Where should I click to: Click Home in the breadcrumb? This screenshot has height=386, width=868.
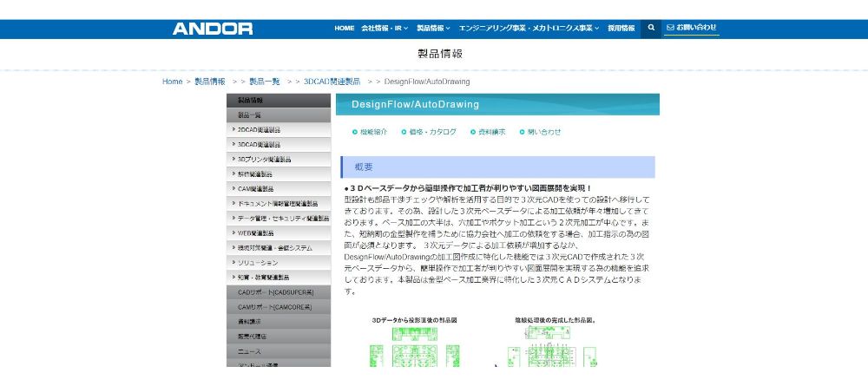(172, 82)
